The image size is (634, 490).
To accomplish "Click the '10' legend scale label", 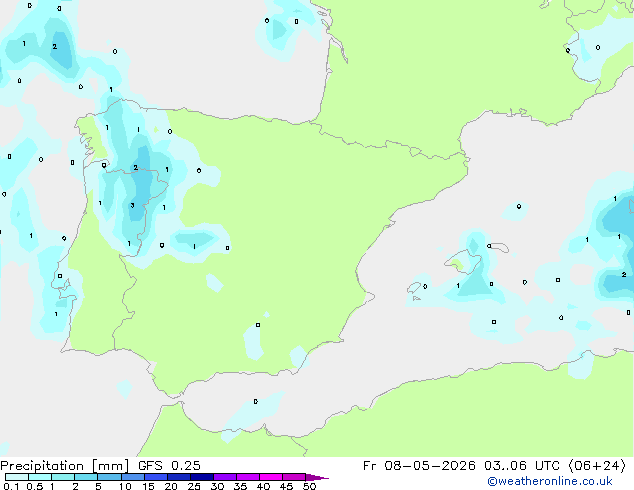I will pos(125,486).
